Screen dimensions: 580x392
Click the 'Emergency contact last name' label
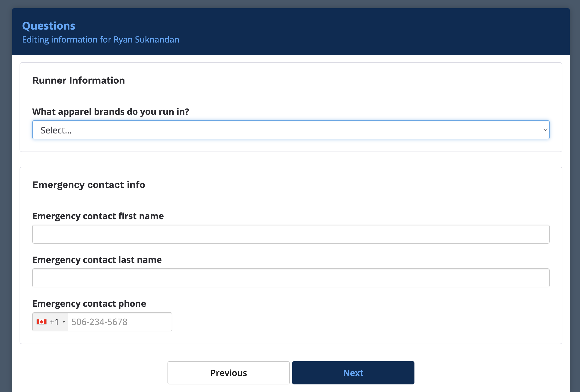tap(97, 260)
